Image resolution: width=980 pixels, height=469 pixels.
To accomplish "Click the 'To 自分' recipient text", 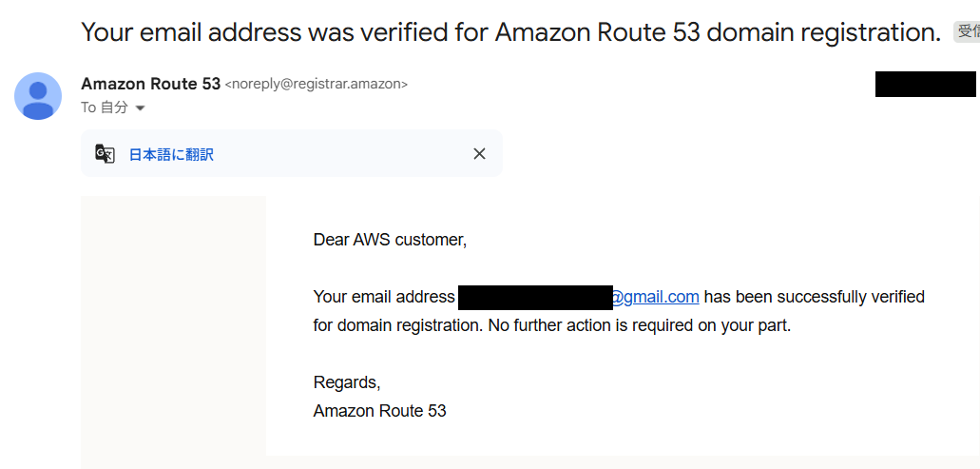I will pos(105,107).
